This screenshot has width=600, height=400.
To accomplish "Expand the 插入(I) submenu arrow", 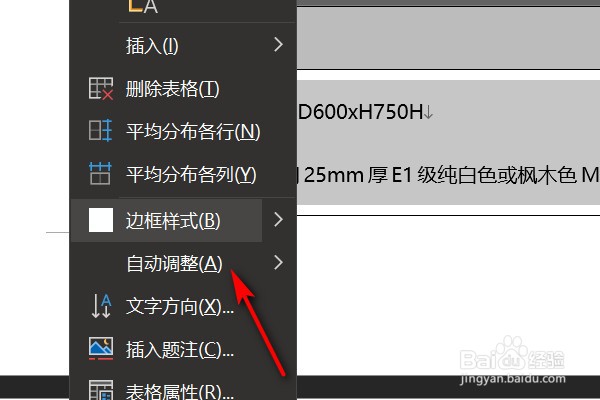I will tap(278, 45).
